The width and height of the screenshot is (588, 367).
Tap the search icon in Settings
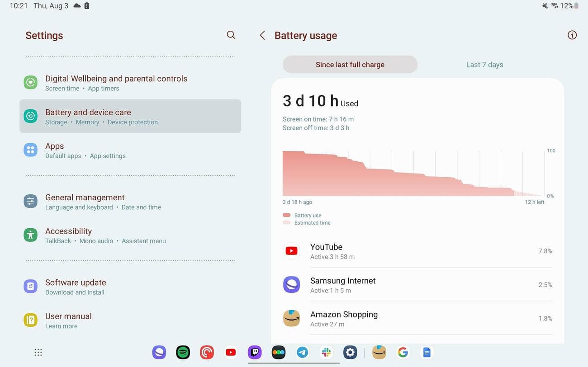[x=231, y=35]
